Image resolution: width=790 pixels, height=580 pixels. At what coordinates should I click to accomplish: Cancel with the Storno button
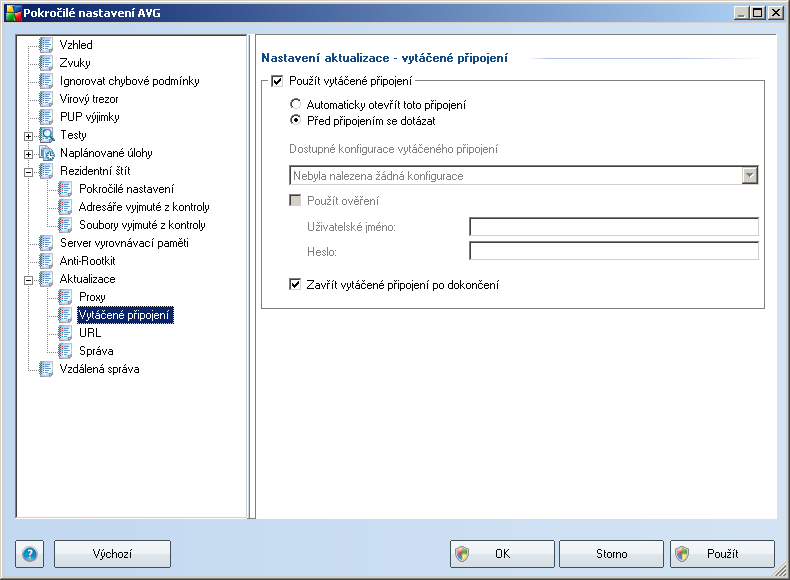point(612,554)
